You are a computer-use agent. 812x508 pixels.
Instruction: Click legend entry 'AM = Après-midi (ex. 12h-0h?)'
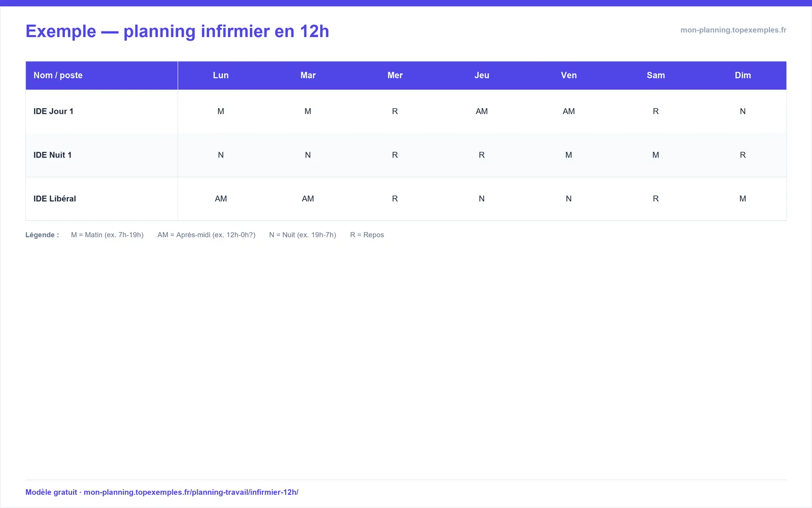coord(207,235)
